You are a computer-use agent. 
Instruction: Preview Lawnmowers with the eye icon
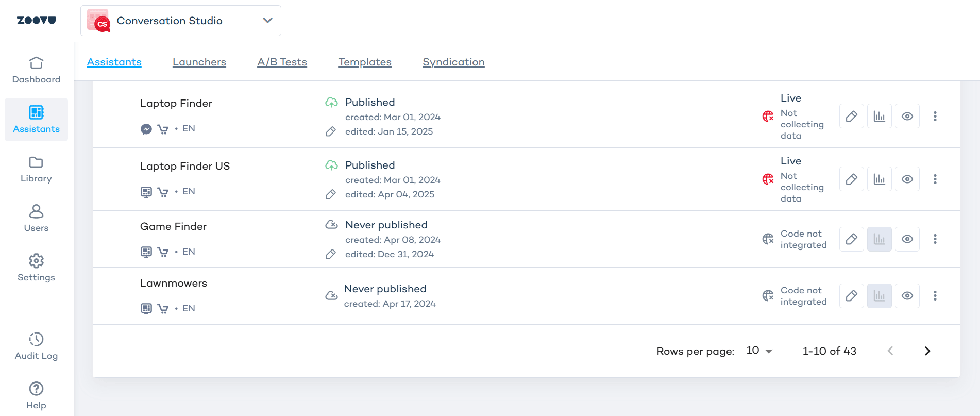pyautogui.click(x=907, y=296)
